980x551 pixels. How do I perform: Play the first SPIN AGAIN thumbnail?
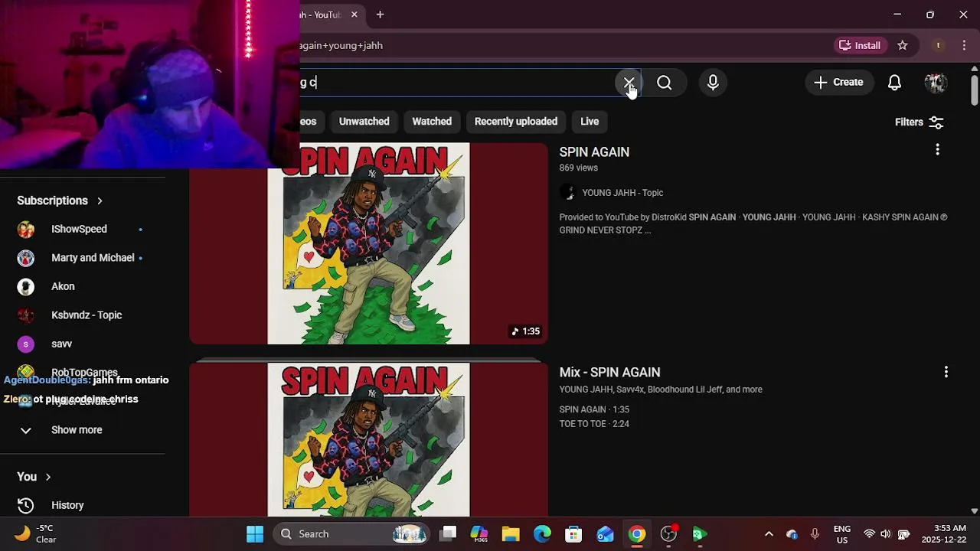368,243
